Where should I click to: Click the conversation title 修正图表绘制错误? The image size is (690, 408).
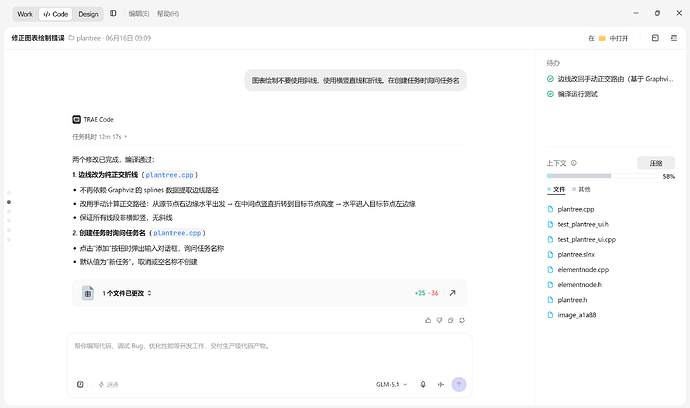pos(38,38)
